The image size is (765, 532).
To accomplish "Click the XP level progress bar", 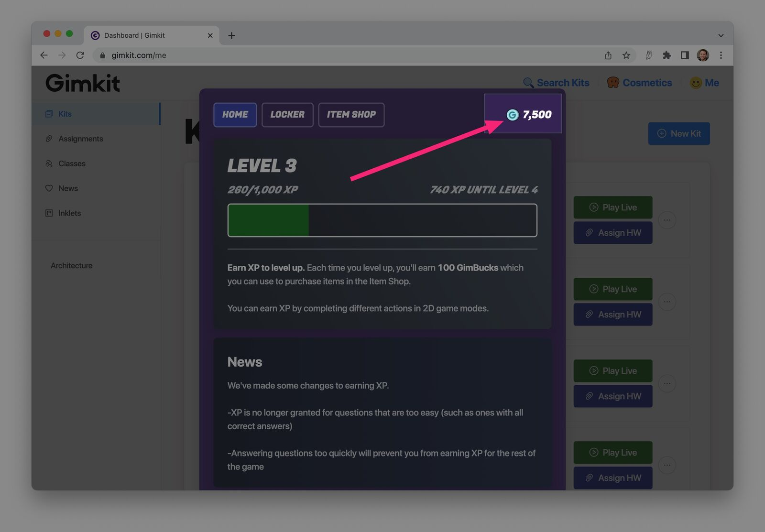I will 382,220.
